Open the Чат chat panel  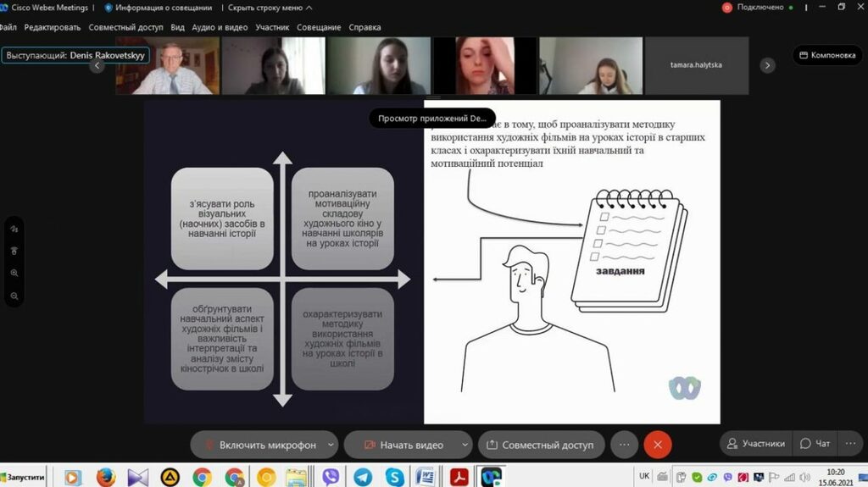coord(815,443)
